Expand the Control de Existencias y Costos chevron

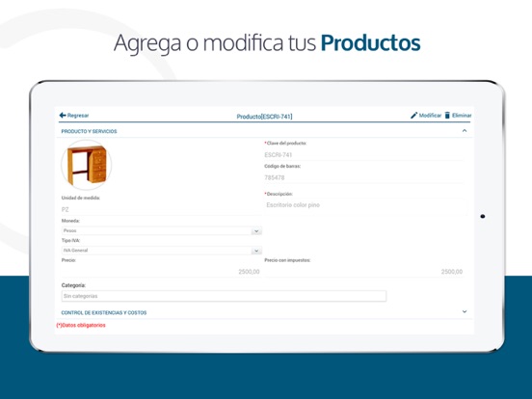(x=465, y=311)
